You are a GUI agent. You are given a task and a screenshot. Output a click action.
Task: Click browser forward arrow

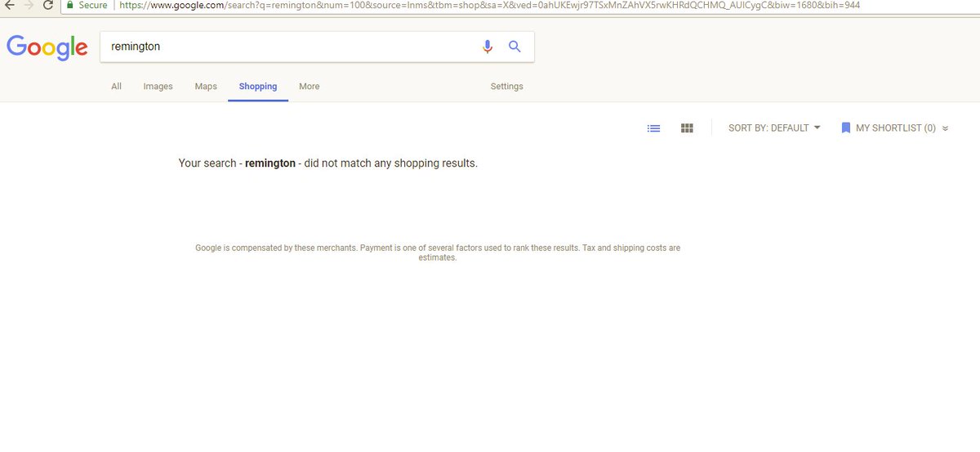coord(29,5)
